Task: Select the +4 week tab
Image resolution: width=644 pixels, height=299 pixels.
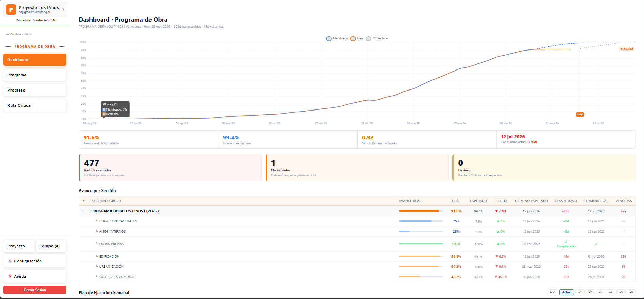Action: pos(611,292)
